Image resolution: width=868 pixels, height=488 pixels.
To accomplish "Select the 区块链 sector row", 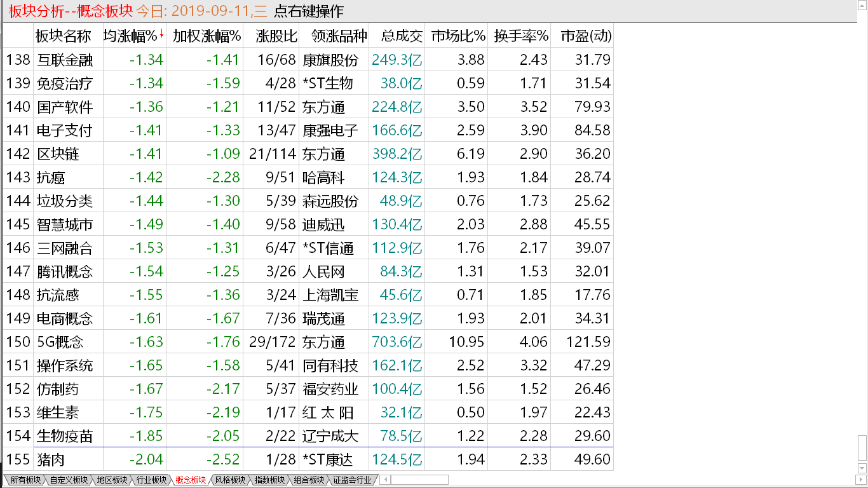I will click(x=309, y=154).
